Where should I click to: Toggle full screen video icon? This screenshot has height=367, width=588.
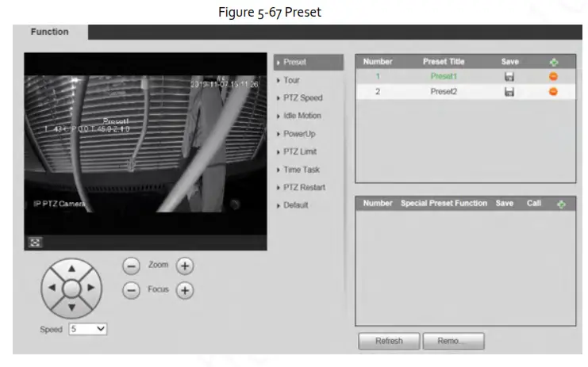coord(35,243)
